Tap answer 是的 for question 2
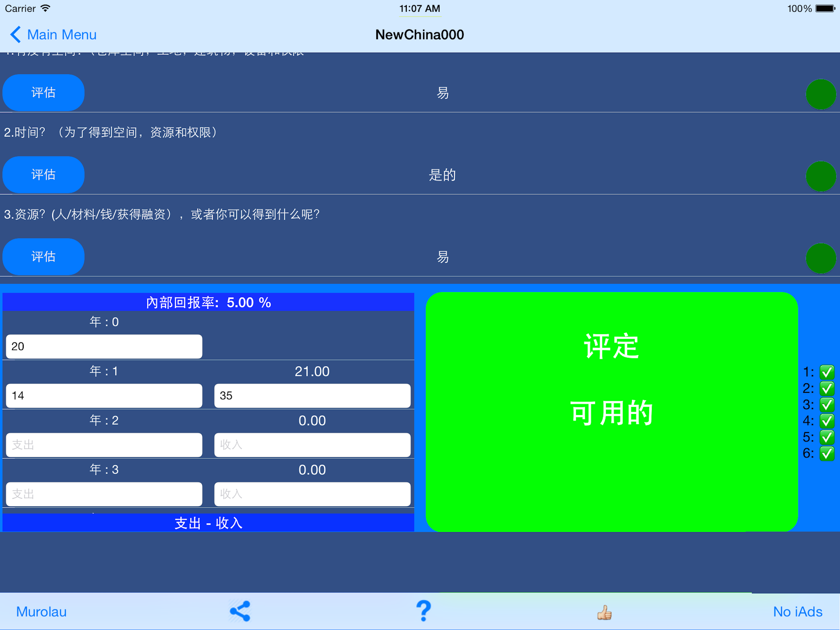 pos(442,175)
